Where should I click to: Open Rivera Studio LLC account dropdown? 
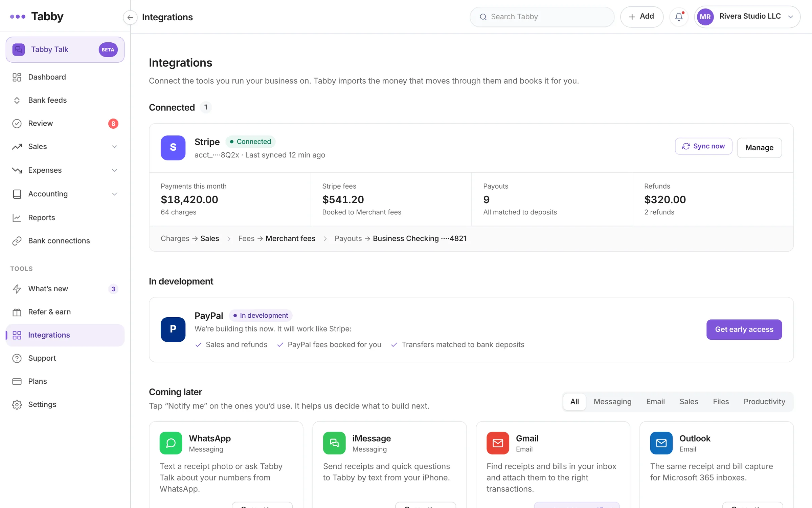[x=747, y=17]
